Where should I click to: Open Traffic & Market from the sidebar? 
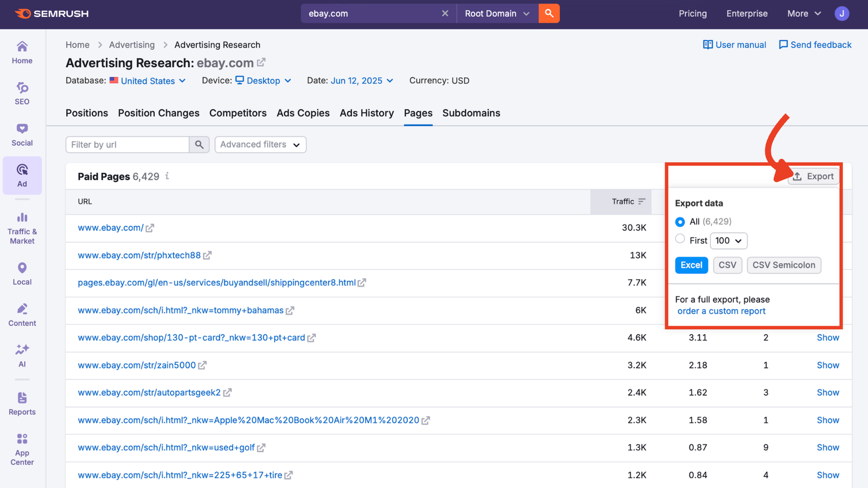point(22,227)
